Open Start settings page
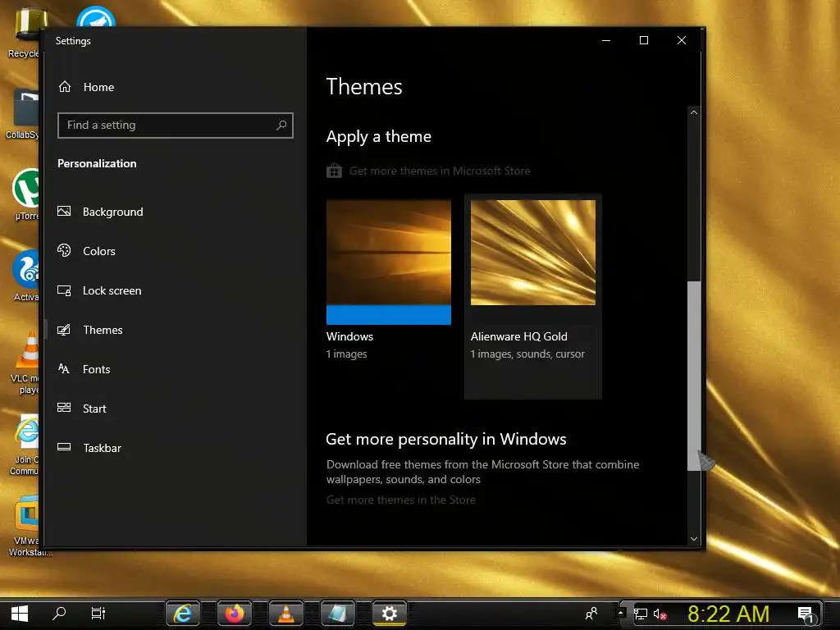 [82, 409]
